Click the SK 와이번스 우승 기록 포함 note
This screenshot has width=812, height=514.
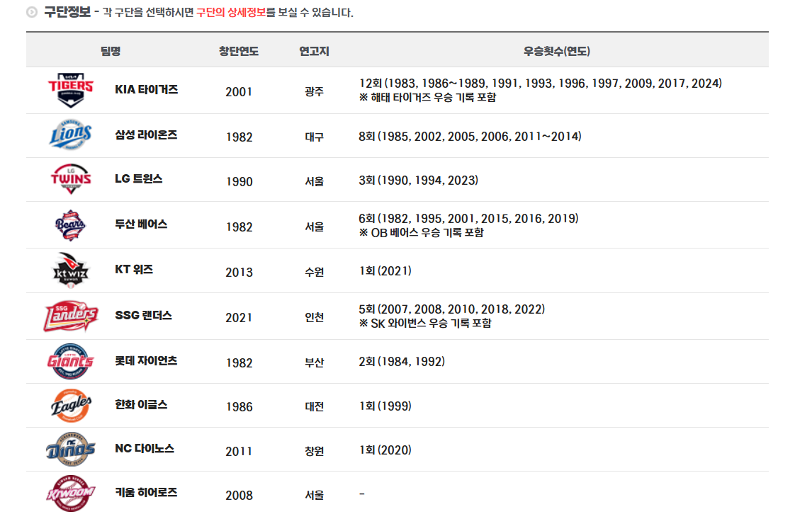(425, 324)
